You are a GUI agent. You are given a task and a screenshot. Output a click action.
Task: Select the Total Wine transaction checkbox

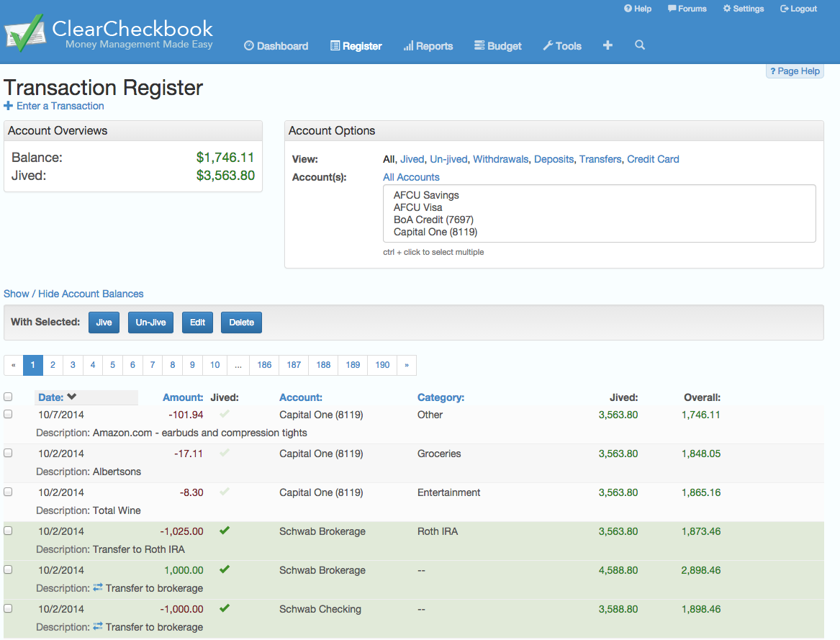coord(8,492)
